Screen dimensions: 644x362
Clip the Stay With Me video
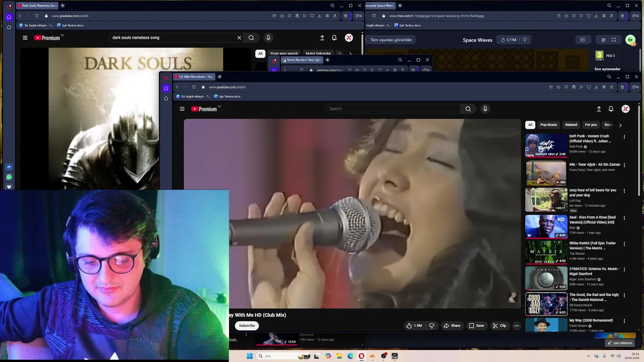pos(500,325)
